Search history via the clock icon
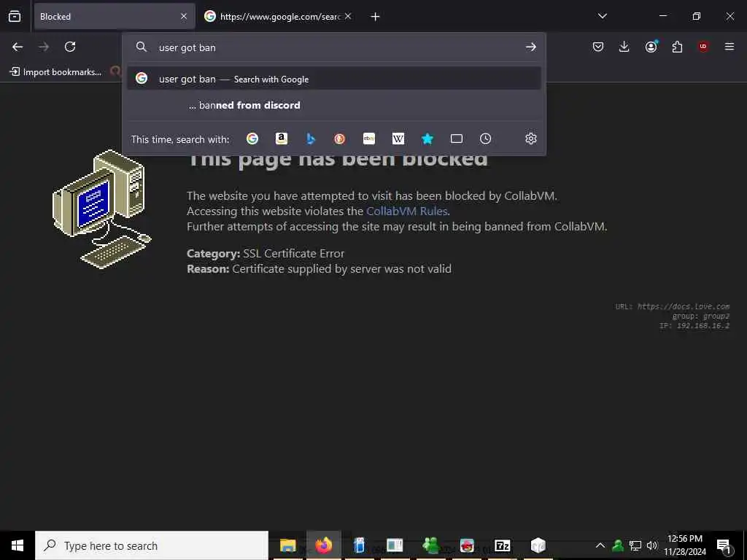The height and width of the screenshot is (560, 747). pos(485,139)
